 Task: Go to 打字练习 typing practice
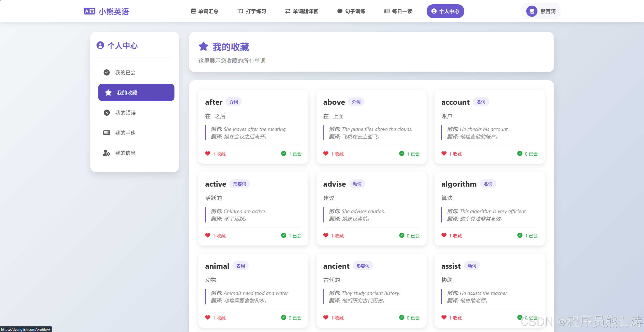pyautogui.click(x=252, y=11)
